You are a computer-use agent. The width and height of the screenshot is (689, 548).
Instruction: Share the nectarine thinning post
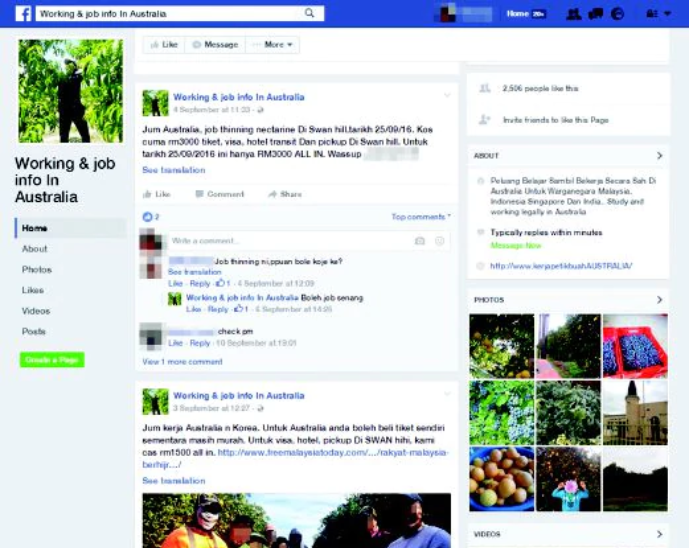point(285,194)
